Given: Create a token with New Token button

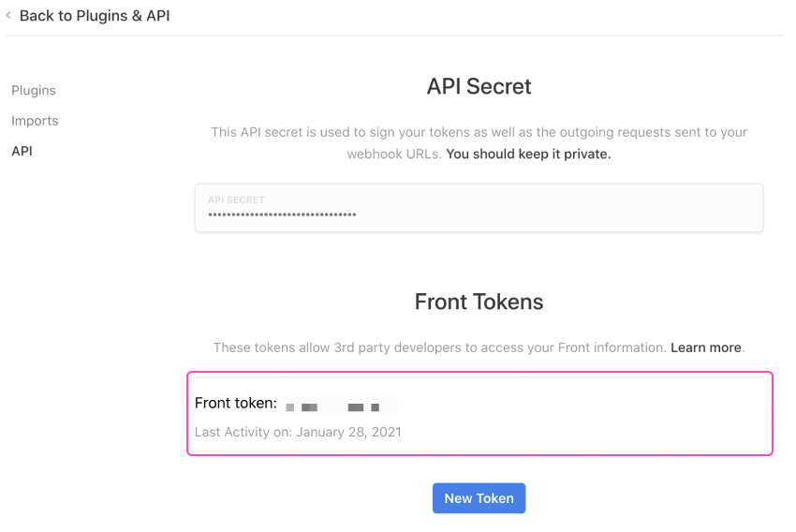Looking at the screenshot, I should pos(479,498).
